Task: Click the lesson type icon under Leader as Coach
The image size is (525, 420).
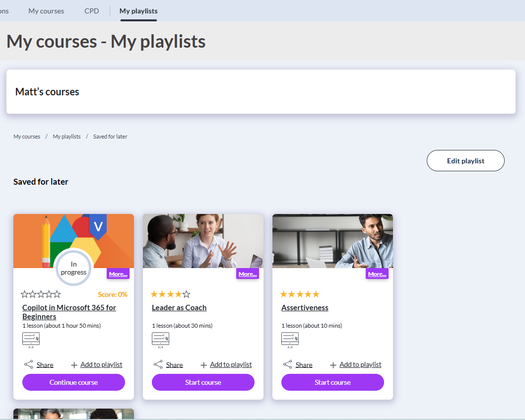Action: pos(160,340)
